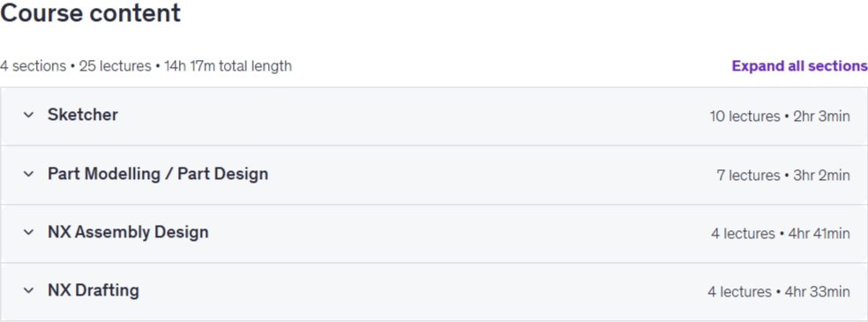The height and width of the screenshot is (322, 868).
Task: Expand the Sketcher section chevron
Action: pyautogui.click(x=29, y=115)
